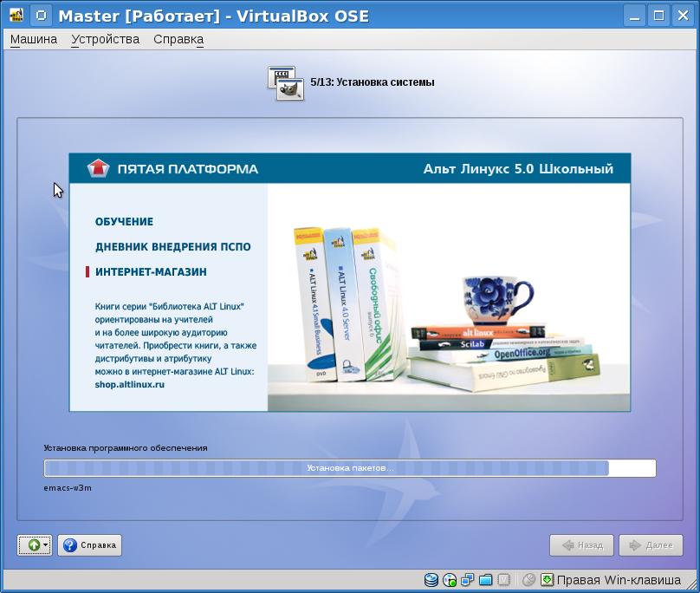The image size is (700, 593).
Task: Open the Машина menu
Action: (x=34, y=39)
